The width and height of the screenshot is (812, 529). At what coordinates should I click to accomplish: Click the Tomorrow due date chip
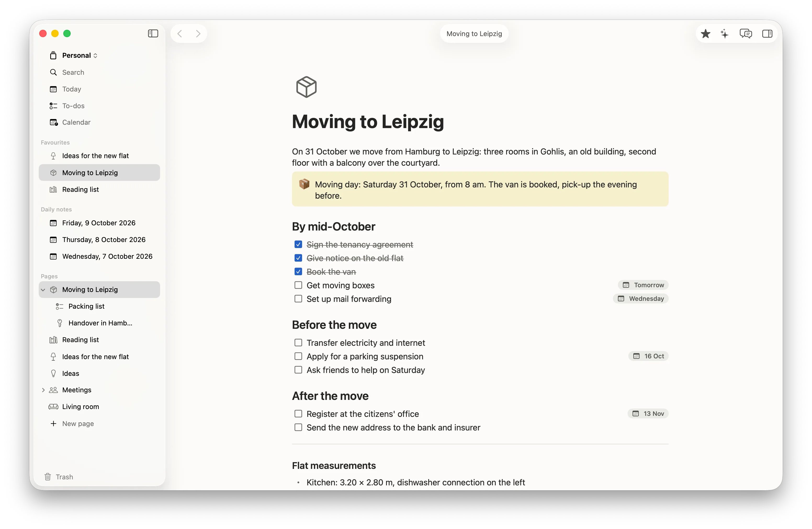coord(643,285)
